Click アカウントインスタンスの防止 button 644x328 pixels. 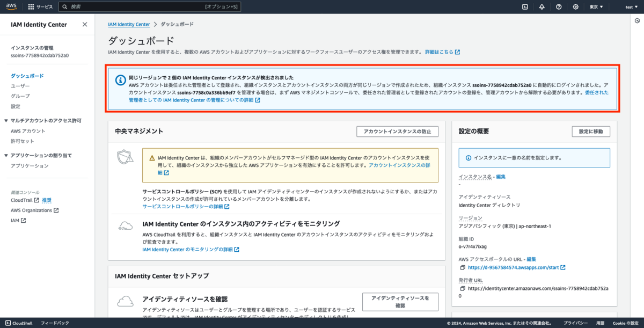pyautogui.click(x=398, y=132)
